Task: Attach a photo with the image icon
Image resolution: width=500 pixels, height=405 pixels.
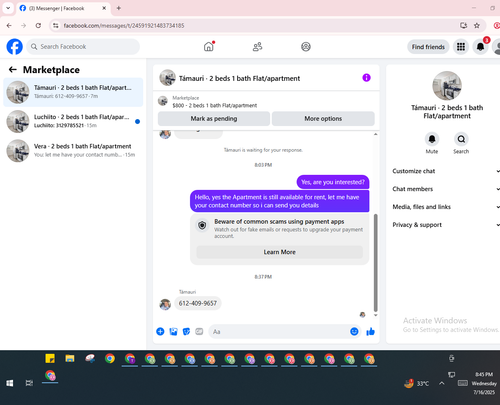Action: point(173,331)
